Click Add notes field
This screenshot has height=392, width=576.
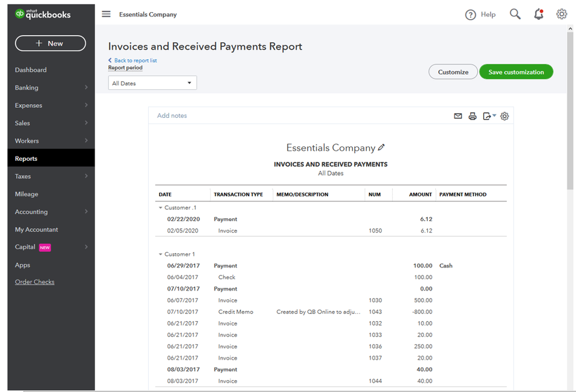[x=172, y=115]
